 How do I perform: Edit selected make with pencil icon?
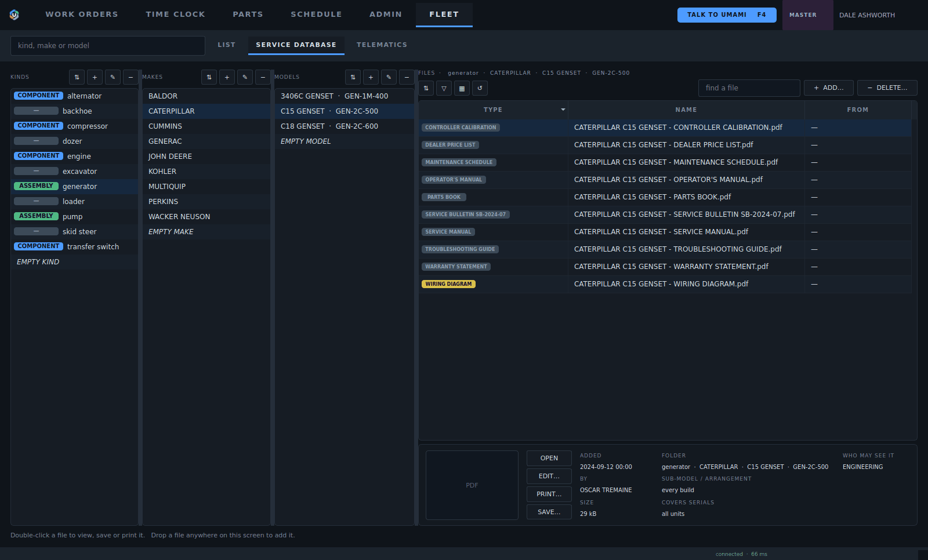point(245,77)
